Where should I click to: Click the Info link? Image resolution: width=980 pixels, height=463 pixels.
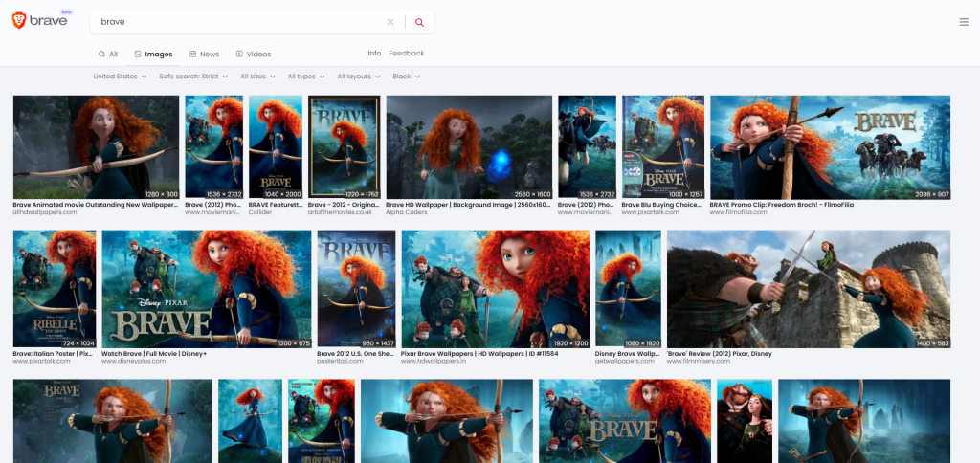tap(374, 54)
